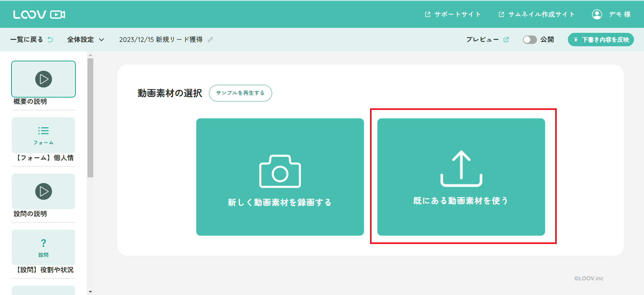
Task: Click the external-link icon before サポートサイト
Action: tap(428, 14)
